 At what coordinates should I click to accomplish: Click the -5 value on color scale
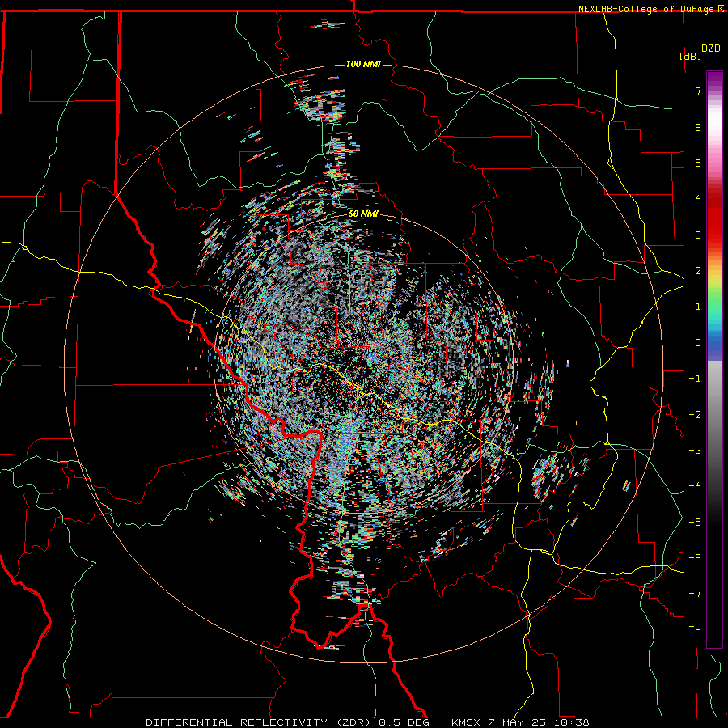point(695,522)
